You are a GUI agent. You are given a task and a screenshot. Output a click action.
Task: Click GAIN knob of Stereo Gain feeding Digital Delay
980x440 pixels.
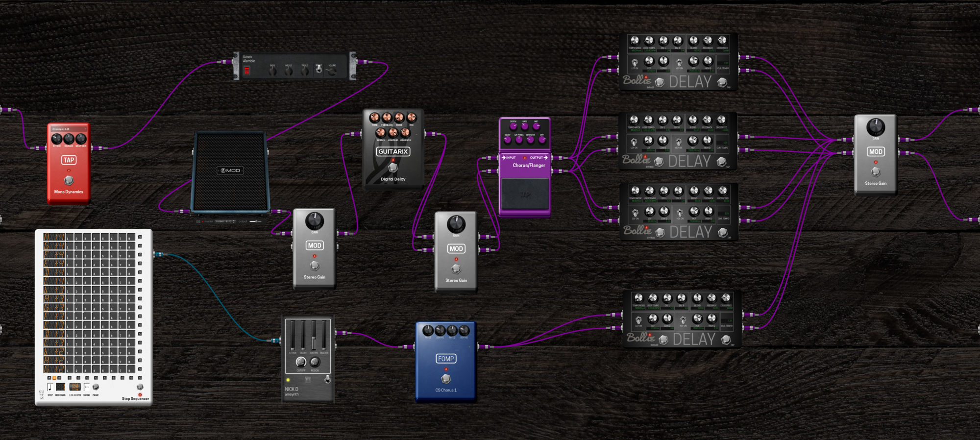pos(315,221)
